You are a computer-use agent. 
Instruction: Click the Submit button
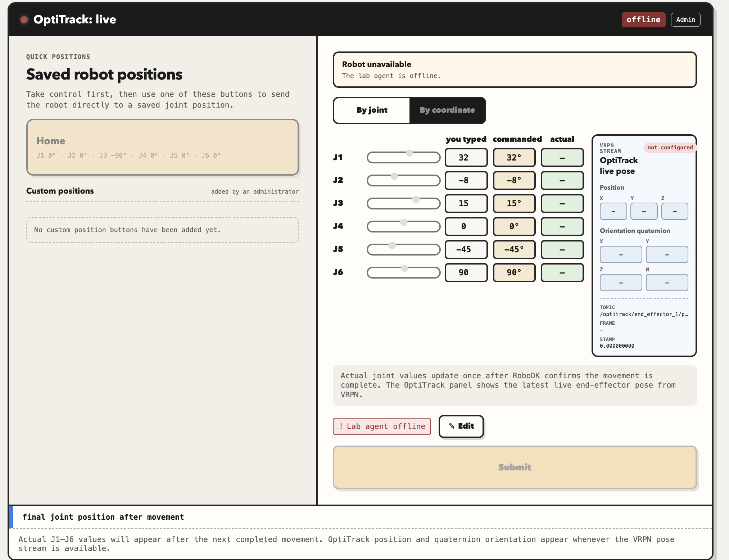(x=515, y=467)
